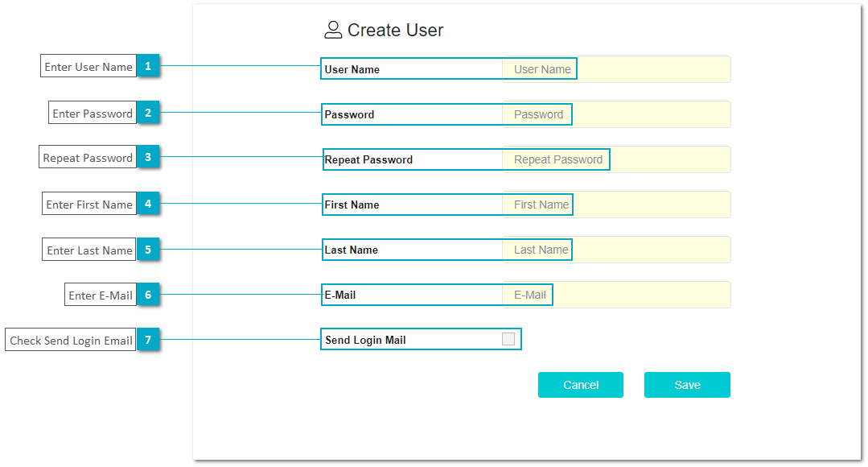Click the bold Password label
Viewport: 868px width, 467px height.
tap(349, 114)
